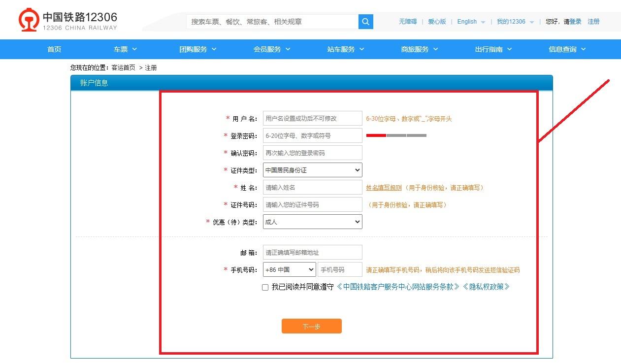Open the 证件类型 document type dropdown
The image size is (621, 364).
312,170
